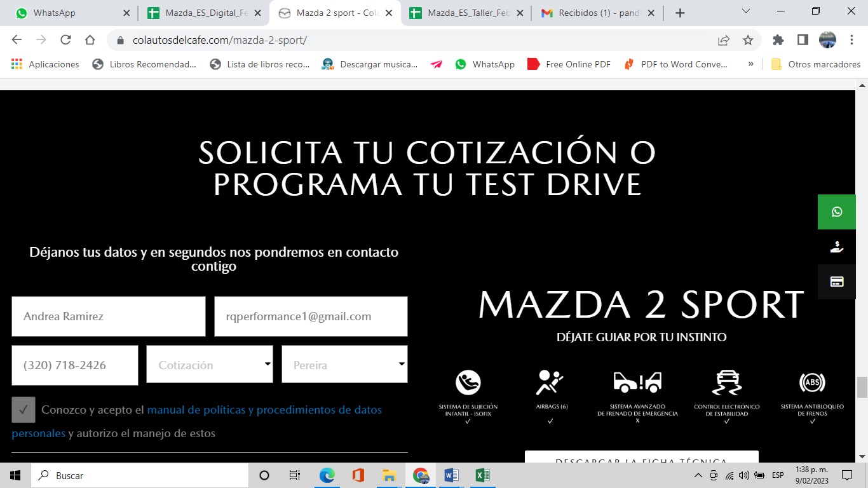Image resolution: width=868 pixels, height=488 pixels.
Task: Show more bookmarks with double chevron
Action: (x=751, y=64)
